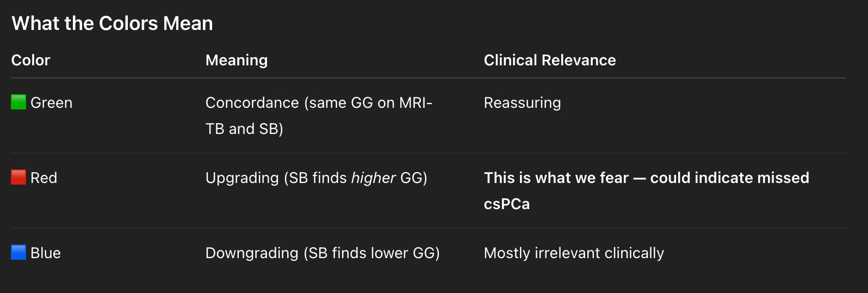Click the bold 'csPCa' word

(x=507, y=204)
